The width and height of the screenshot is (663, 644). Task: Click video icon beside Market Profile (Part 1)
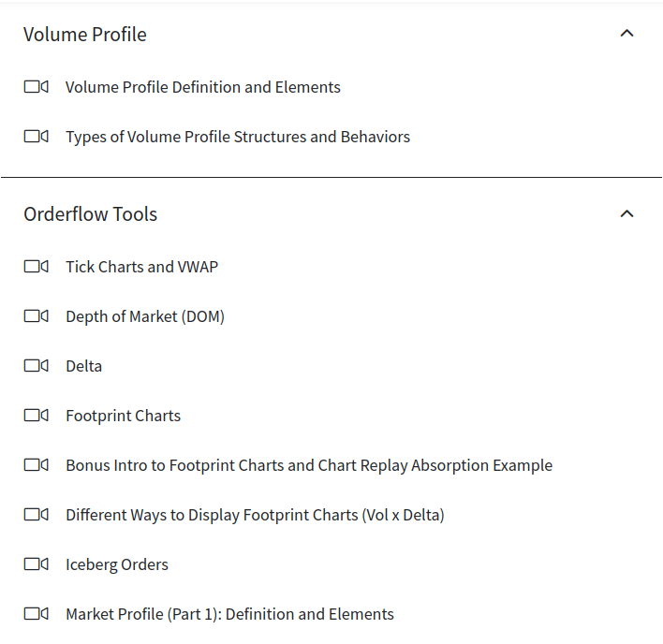coord(36,614)
